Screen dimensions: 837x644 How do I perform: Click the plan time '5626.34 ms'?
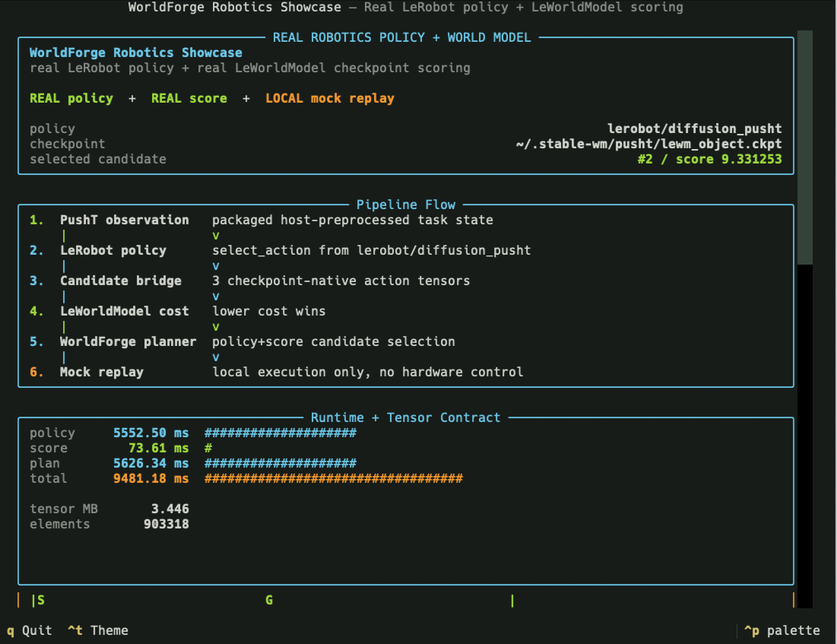pos(151,464)
